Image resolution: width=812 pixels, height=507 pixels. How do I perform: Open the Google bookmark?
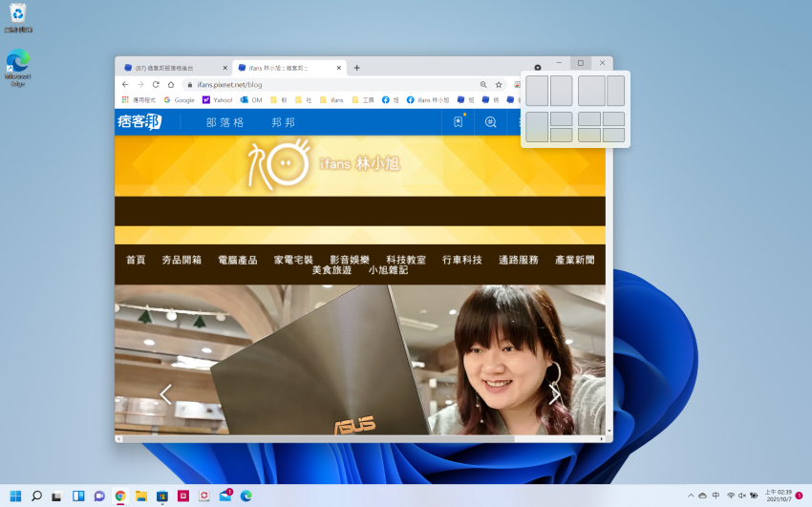pos(180,100)
